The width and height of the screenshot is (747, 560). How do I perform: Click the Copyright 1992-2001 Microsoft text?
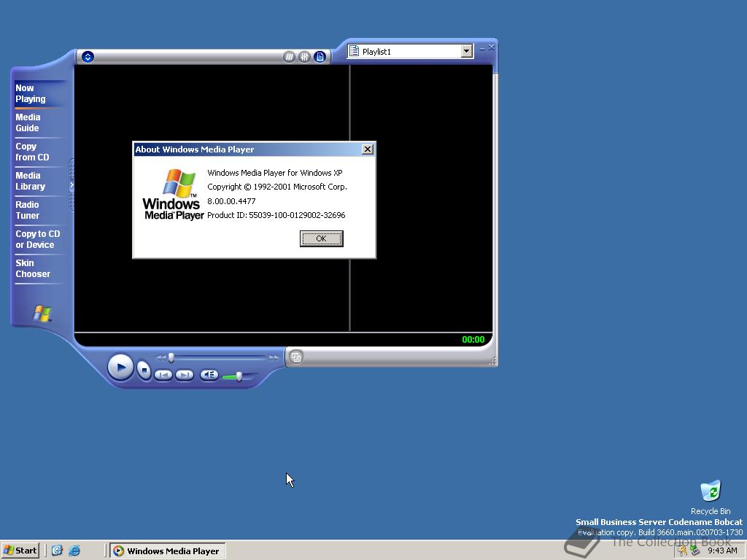click(x=277, y=187)
